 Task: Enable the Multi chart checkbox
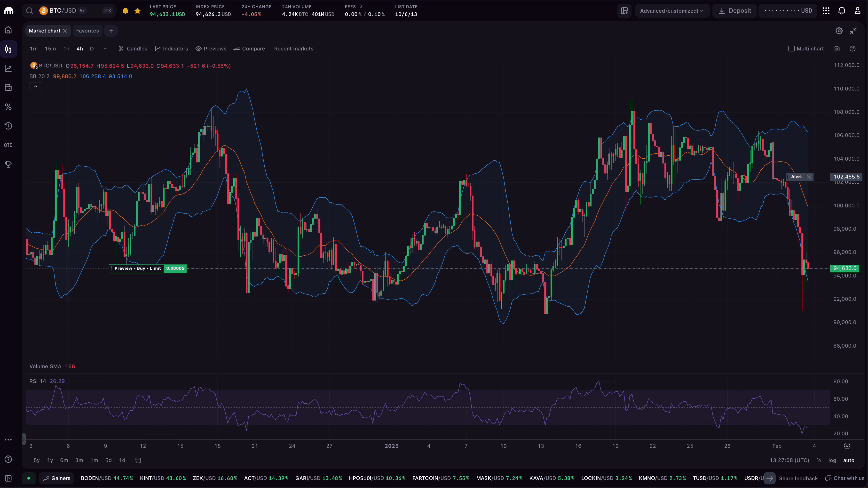point(791,49)
